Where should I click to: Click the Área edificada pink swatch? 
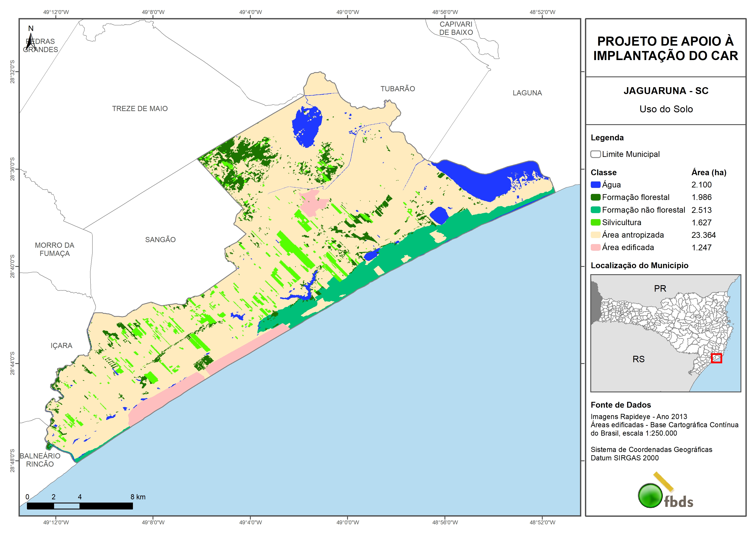tap(595, 248)
